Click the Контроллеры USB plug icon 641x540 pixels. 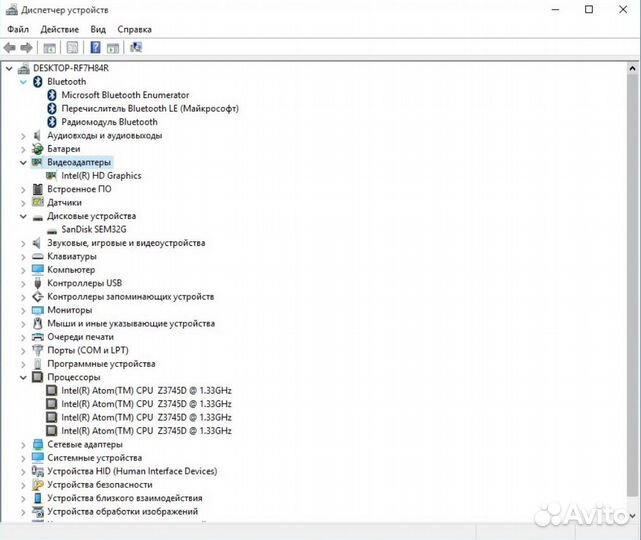point(38,283)
